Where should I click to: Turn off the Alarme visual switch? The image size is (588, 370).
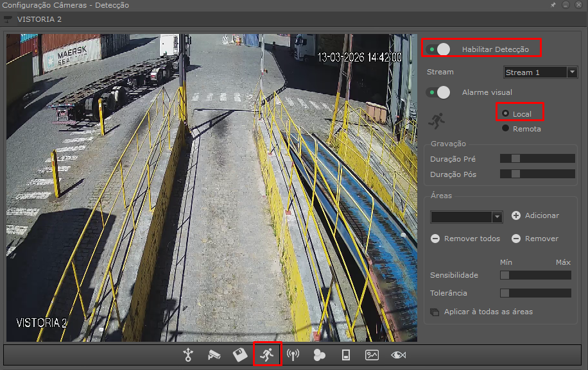pyautogui.click(x=440, y=92)
